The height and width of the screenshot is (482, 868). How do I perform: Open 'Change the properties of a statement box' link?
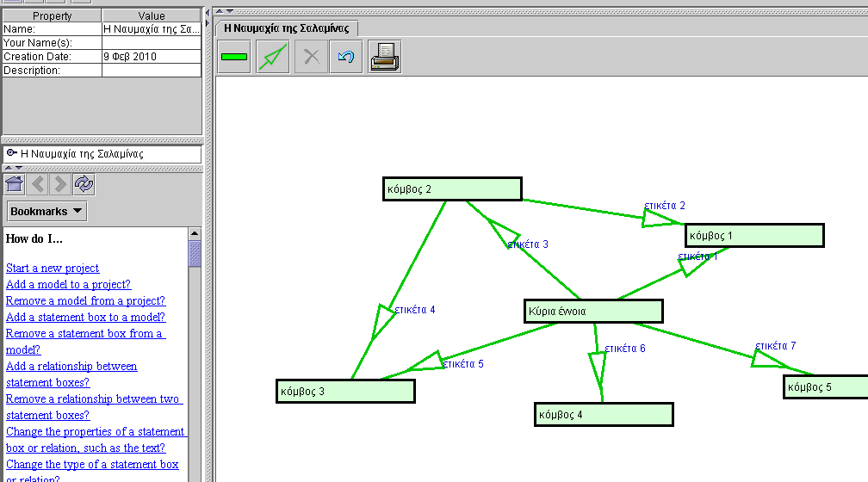(x=96, y=439)
